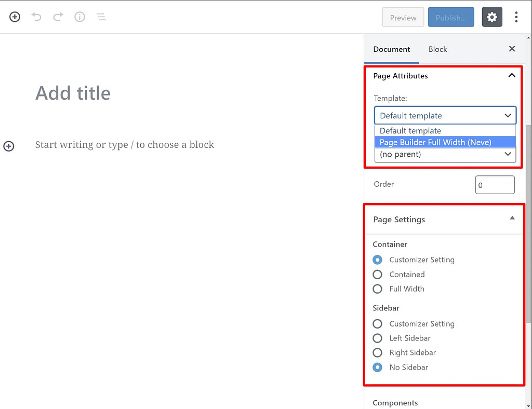Viewport: 532px width, 409px height.
Task: Close the settings sidebar
Action: coord(512,49)
